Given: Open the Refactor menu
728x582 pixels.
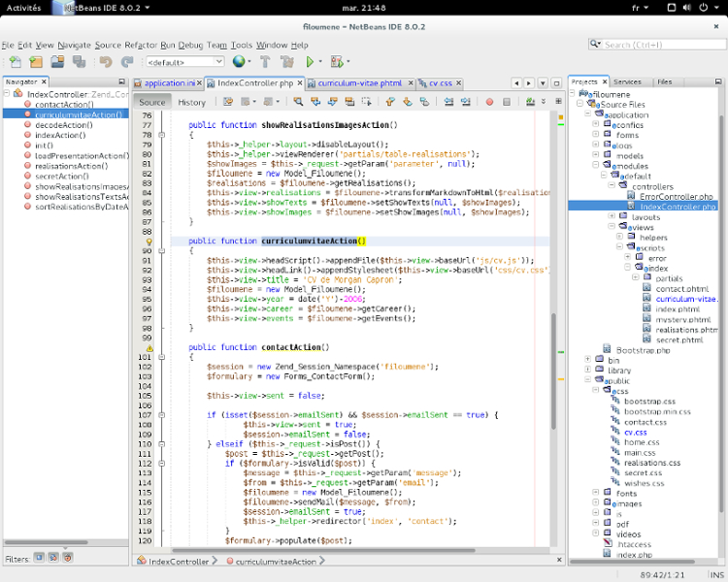Looking at the screenshot, I should pos(141,45).
